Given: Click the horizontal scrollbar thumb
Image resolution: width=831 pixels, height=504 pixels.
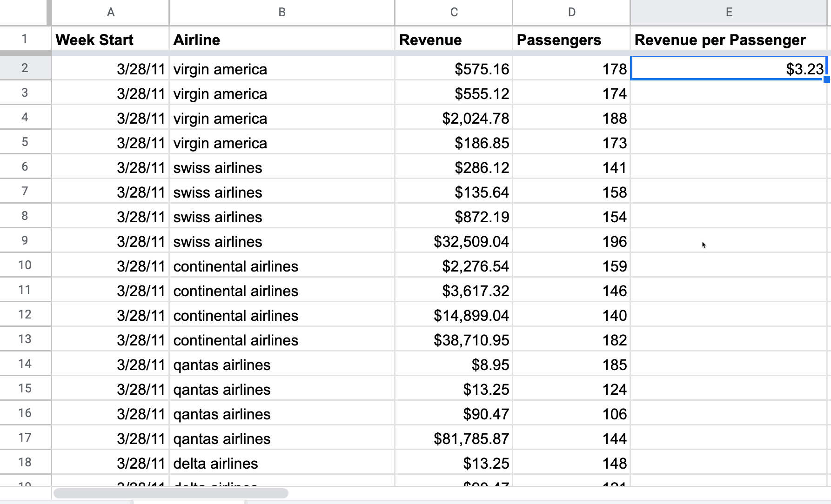Looking at the screenshot, I should tap(172, 493).
